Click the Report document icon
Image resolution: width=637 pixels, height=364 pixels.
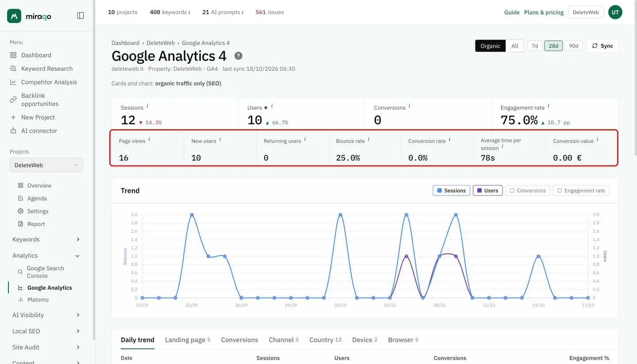[x=20, y=224]
